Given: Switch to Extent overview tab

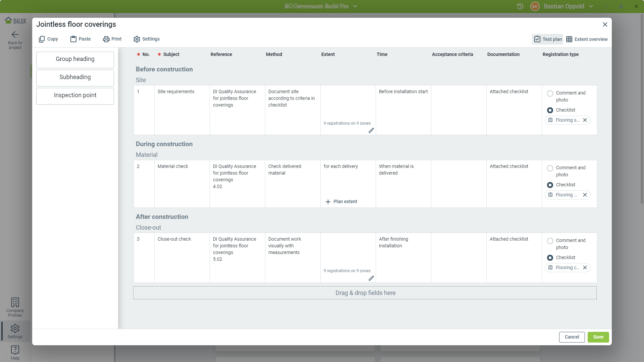Looking at the screenshot, I should pos(587,39).
